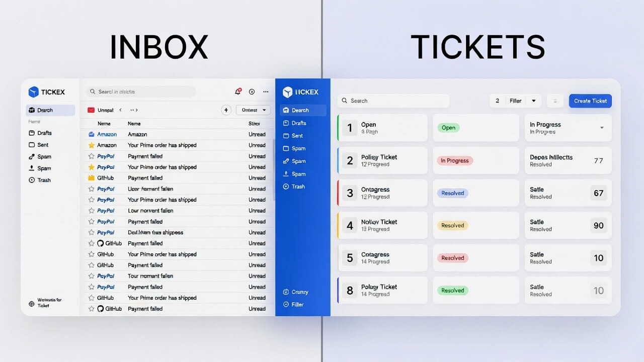Click the equals-sign view button beside Create Ticket
The width and height of the screenshot is (644, 362).
(x=555, y=101)
